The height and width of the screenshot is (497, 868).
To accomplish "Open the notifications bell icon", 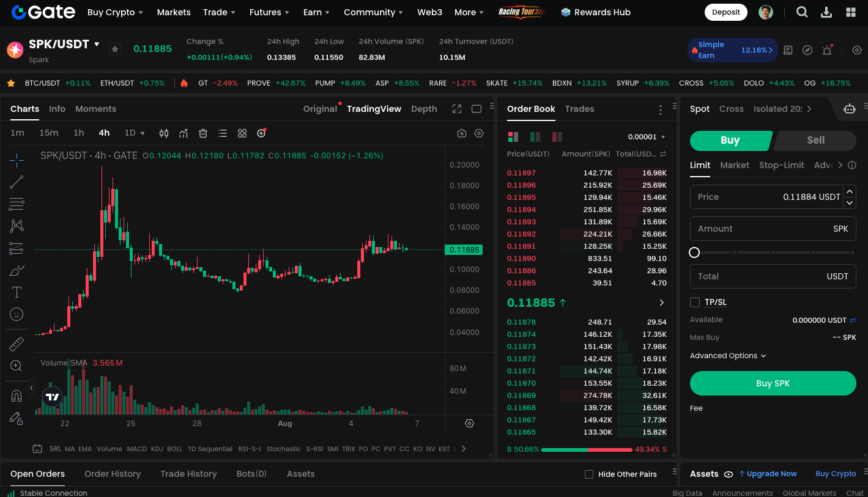I will (827, 50).
